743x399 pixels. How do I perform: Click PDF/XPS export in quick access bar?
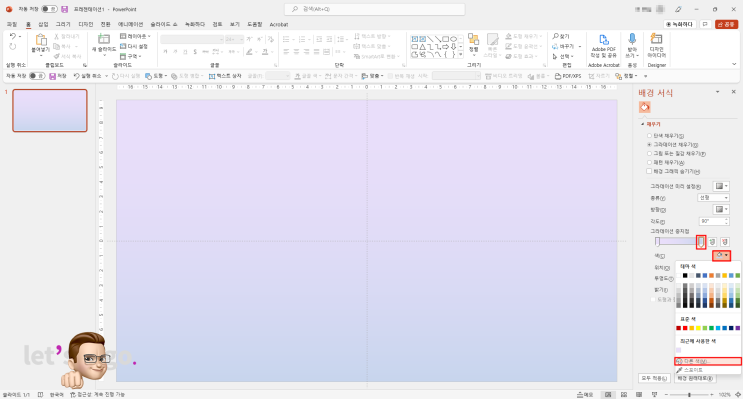pyautogui.click(x=568, y=76)
